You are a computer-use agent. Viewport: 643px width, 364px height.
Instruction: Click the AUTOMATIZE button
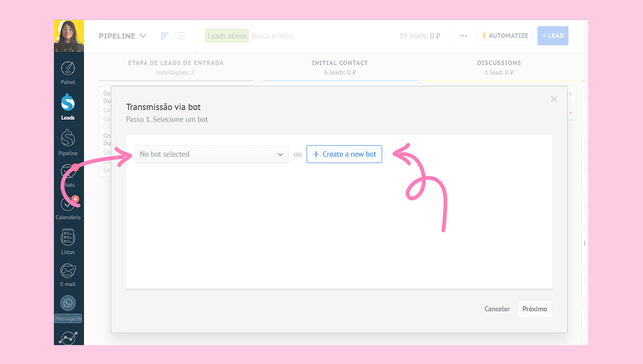click(505, 36)
